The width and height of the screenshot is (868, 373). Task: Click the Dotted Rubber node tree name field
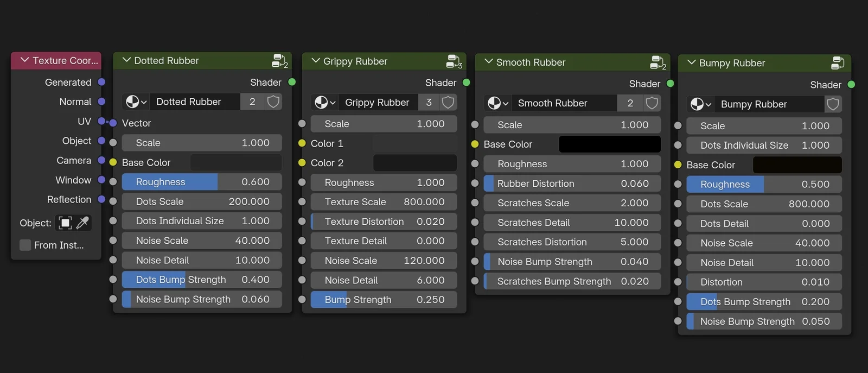195,102
